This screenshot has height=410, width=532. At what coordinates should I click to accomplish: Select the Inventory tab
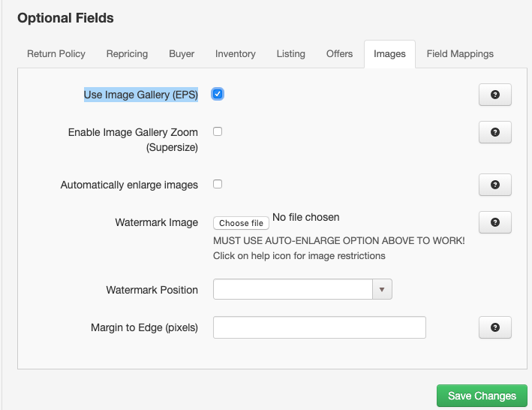[236, 54]
